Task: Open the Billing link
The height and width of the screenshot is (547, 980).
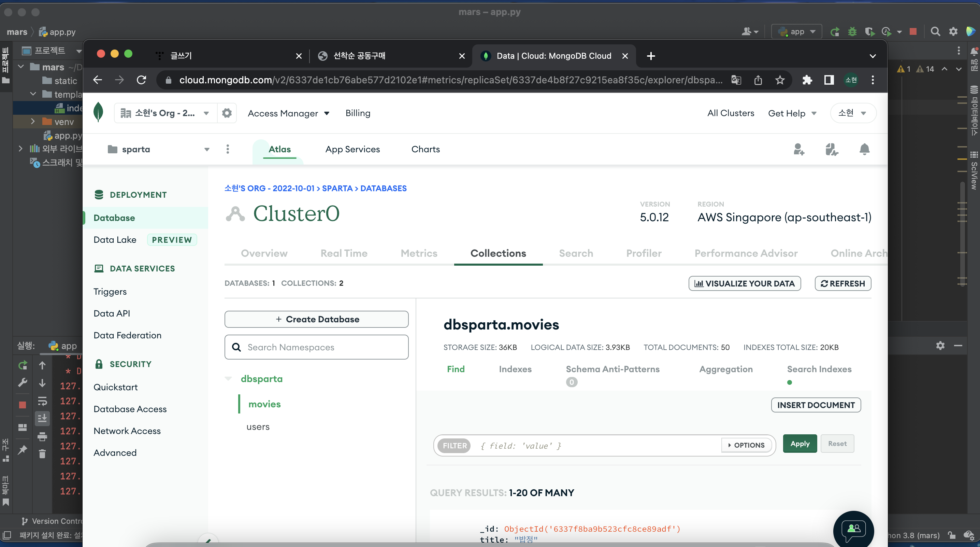Action: (358, 113)
